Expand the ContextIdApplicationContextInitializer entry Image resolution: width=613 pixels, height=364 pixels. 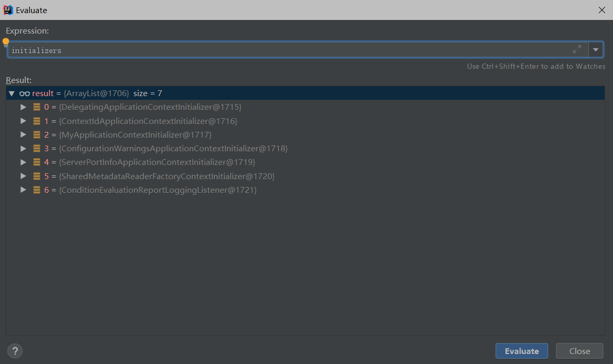tap(23, 120)
